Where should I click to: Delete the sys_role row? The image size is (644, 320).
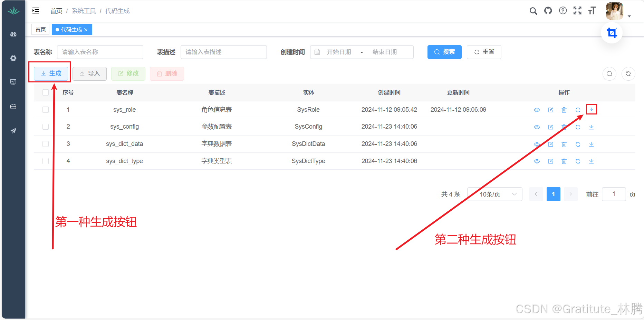pyautogui.click(x=564, y=110)
